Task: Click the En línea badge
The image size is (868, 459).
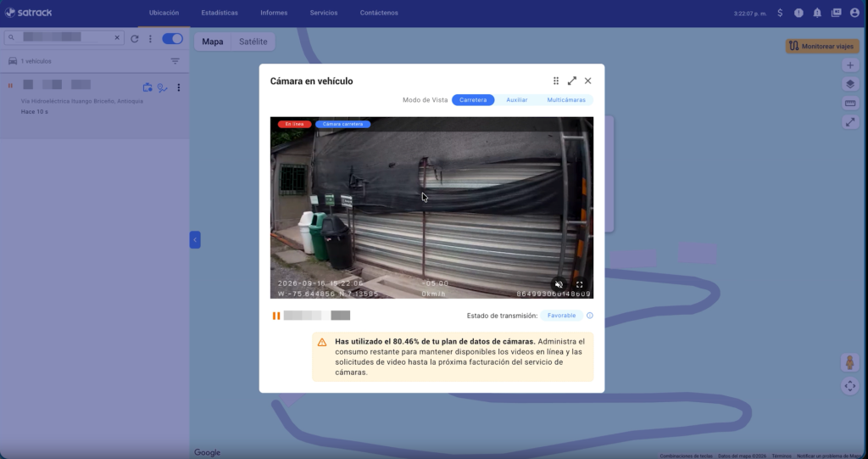Action: click(x=294, y=124)
